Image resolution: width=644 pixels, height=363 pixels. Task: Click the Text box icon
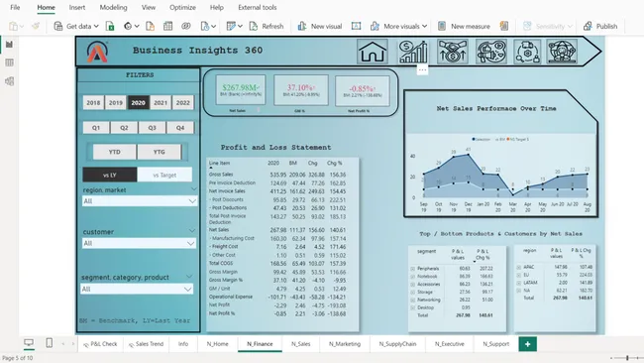356,27
